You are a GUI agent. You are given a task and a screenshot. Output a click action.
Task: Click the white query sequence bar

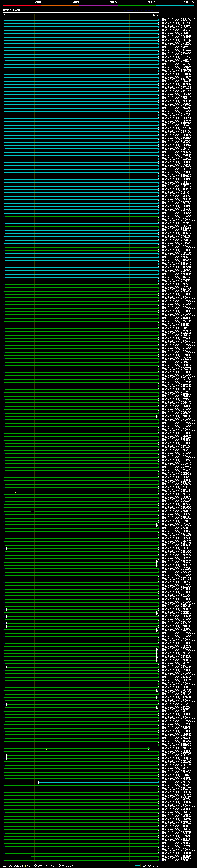(x=81, y=12)
